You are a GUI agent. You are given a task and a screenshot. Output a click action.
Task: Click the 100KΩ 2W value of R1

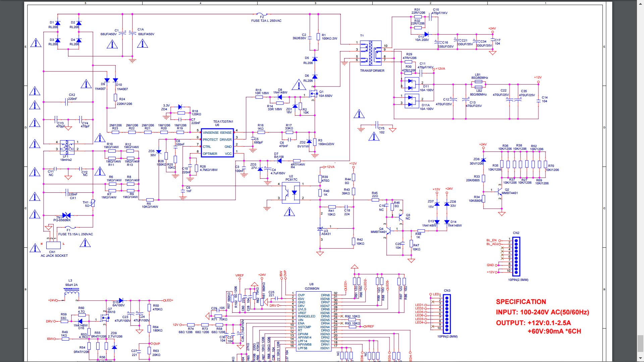(x=329, y=39)
